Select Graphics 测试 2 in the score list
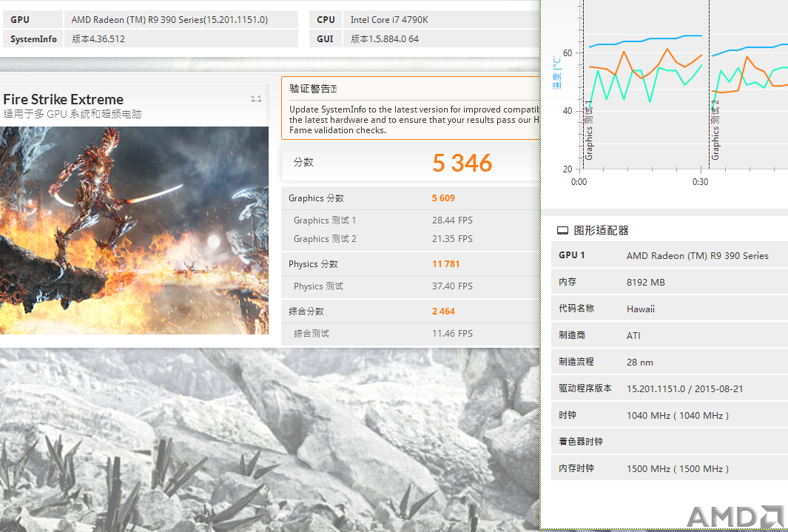 (x=325, y=238)
